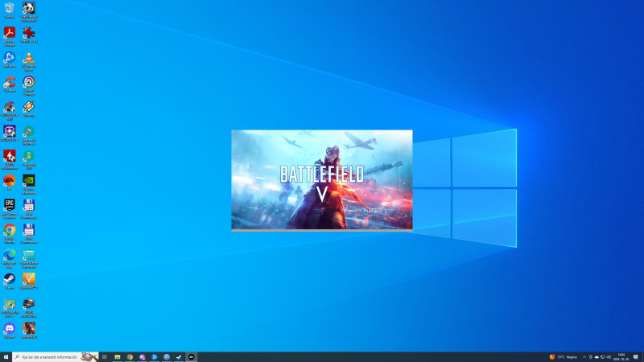Screen dimensions: 644x362
Task: Select the Steam desktop shortcut
Action: click(x=10, y=281)
